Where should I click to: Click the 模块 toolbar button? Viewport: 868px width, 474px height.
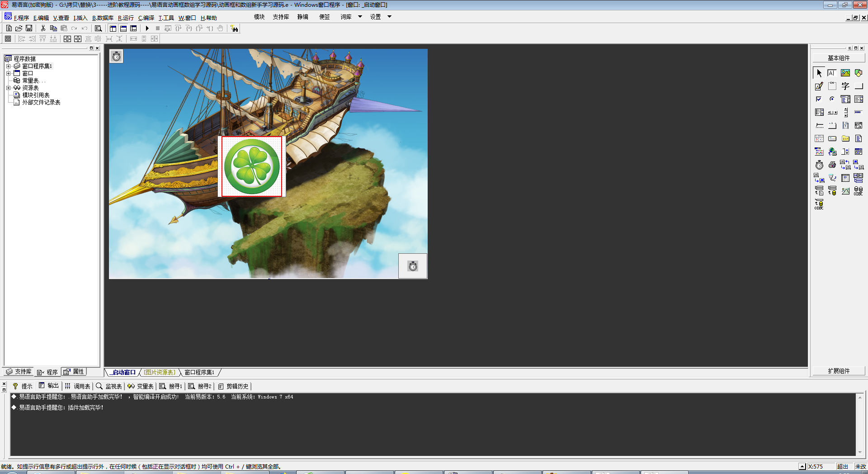pos(259,17)
